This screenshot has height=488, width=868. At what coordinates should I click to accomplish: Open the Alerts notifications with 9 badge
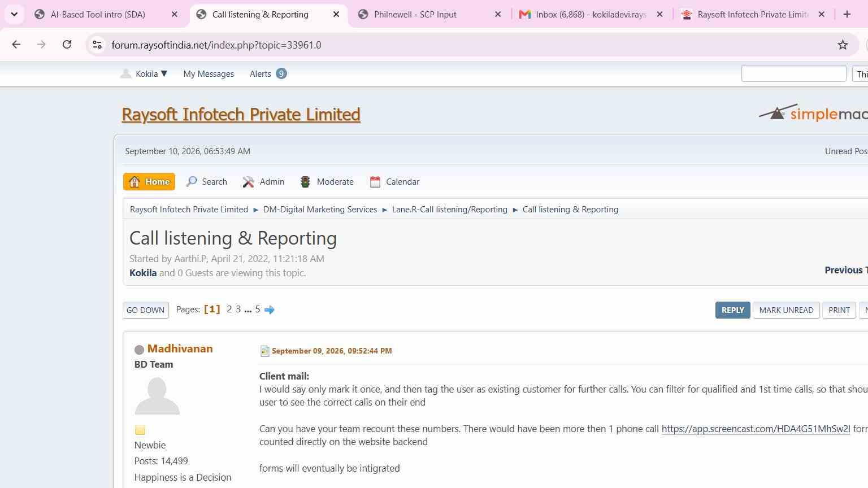pos(268,73)
